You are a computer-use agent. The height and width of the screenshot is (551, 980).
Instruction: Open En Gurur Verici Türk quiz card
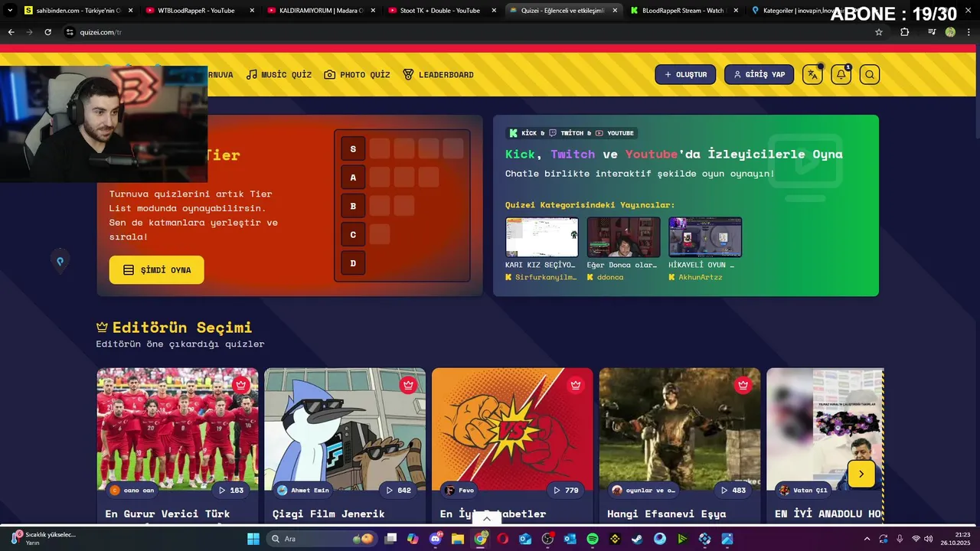(x=178, y=446)
